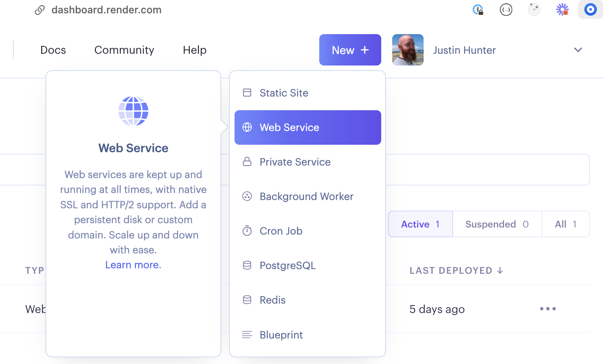
Task: Click the lines icon beside Blueprint
Action: pos(247,335)
